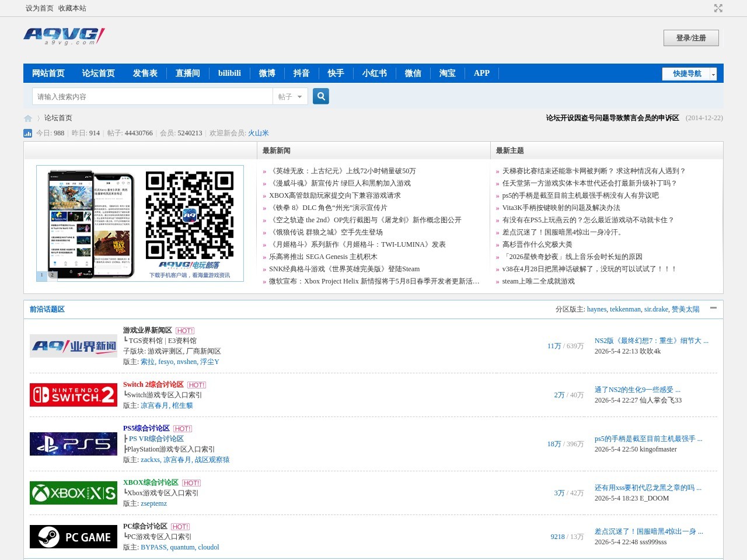The width and height of the screenshot is (747, 560).
Task: Open 快手 navigation item
Action: click(336, 73)
